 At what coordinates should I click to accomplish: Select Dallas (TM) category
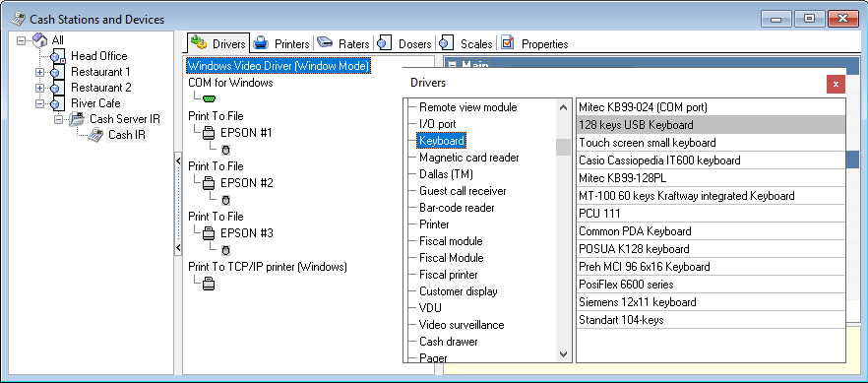tap(446, 174)
